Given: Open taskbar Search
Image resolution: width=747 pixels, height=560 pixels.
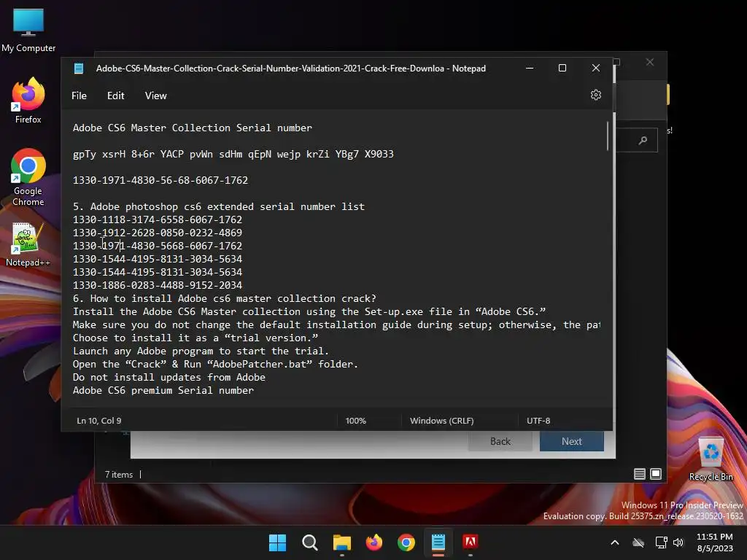Looking at the screenshot, I should pyautogui.click(x=309, y=542).
